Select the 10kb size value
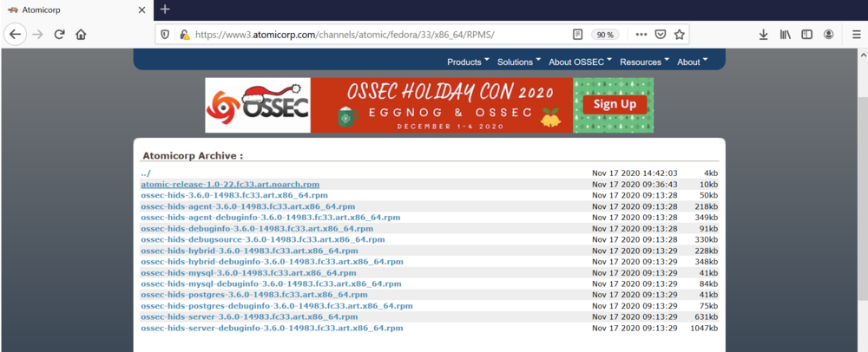Screen dimensions: 868x352 tap(708, 185)
